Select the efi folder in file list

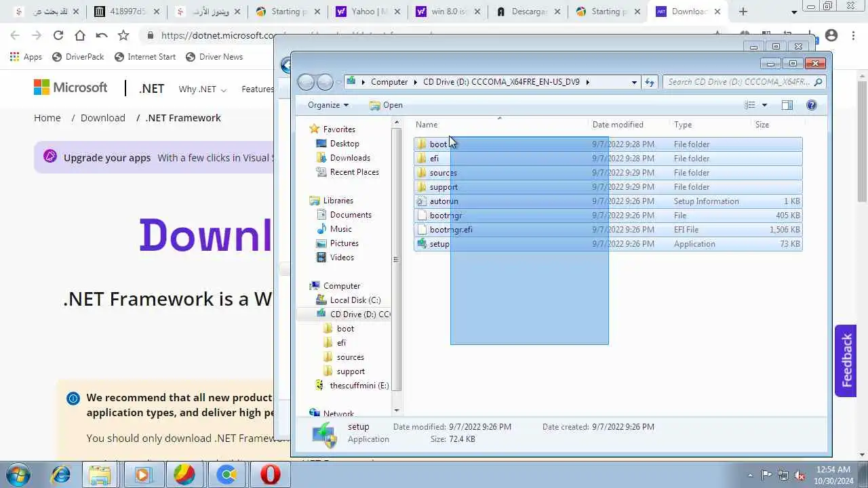[608, 159]
